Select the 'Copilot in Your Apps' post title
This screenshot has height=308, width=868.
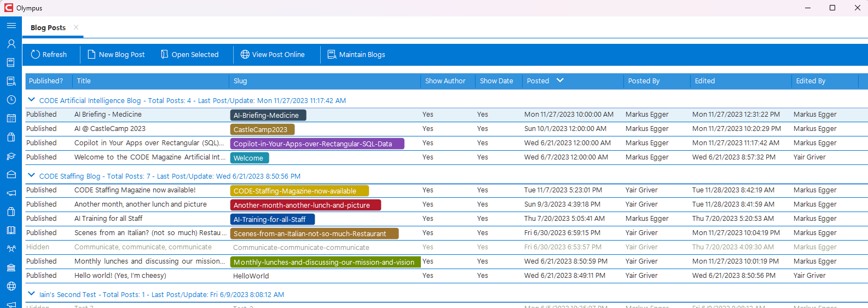click(x=149, y=142)
